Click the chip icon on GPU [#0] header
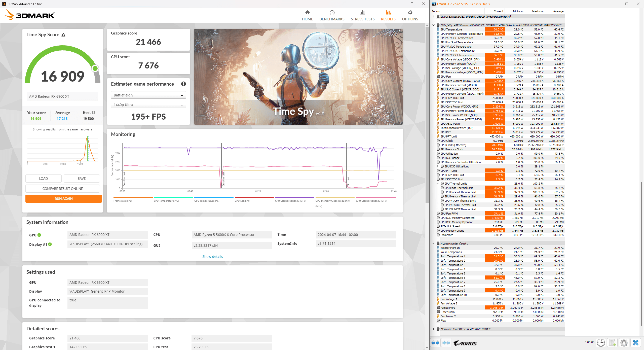The width and height of the screenshot is (644, 350). (x=438, y=25)
